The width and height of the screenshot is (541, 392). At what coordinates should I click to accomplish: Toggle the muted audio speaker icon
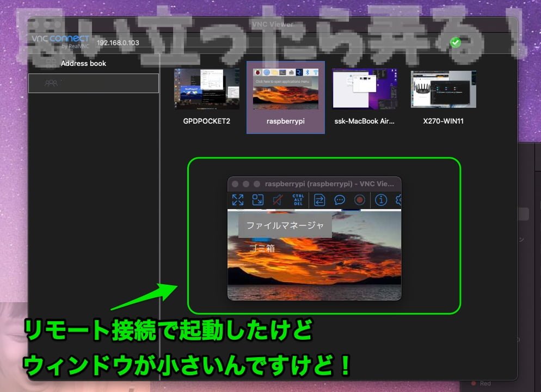coord(278,200)
